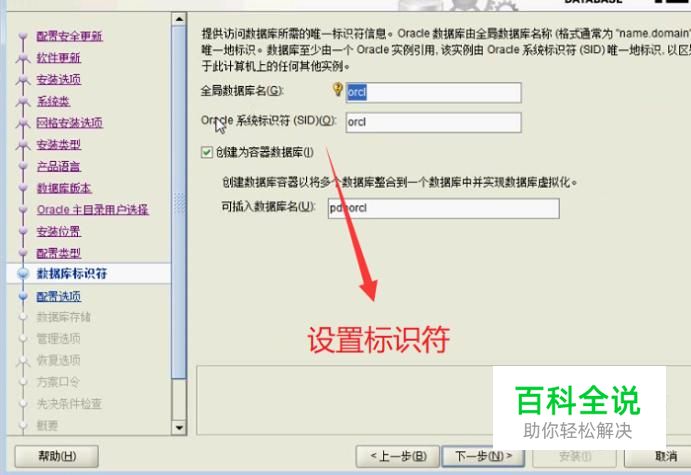Screen dimensions: 691x475
Task: Toggle 创建为容器数据库 checkbox
Action: (207, 152)
